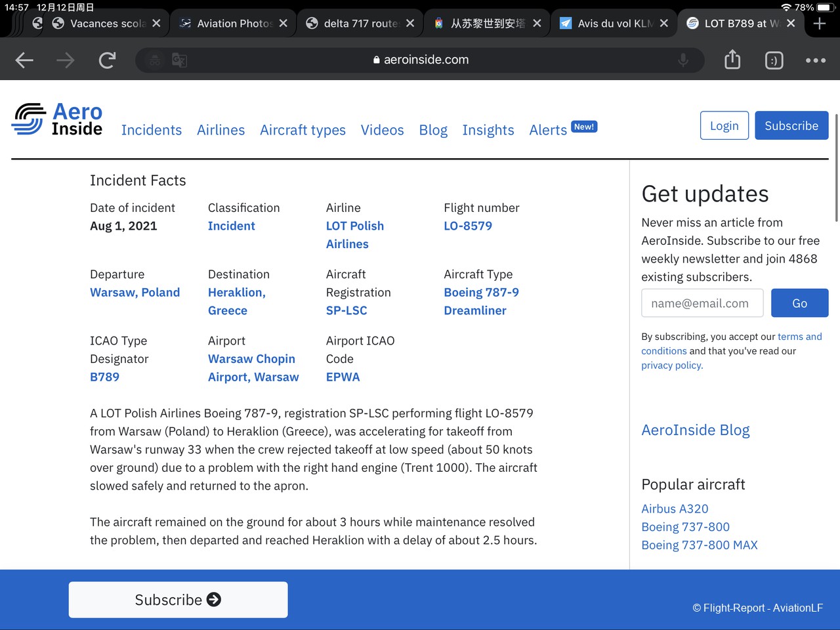Tap the microphone voice search icon

point(683,60)
